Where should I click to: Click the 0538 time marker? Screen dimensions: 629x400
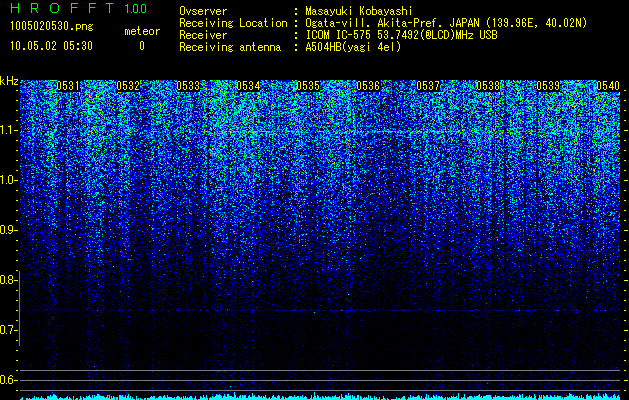[x=488, y=86]
